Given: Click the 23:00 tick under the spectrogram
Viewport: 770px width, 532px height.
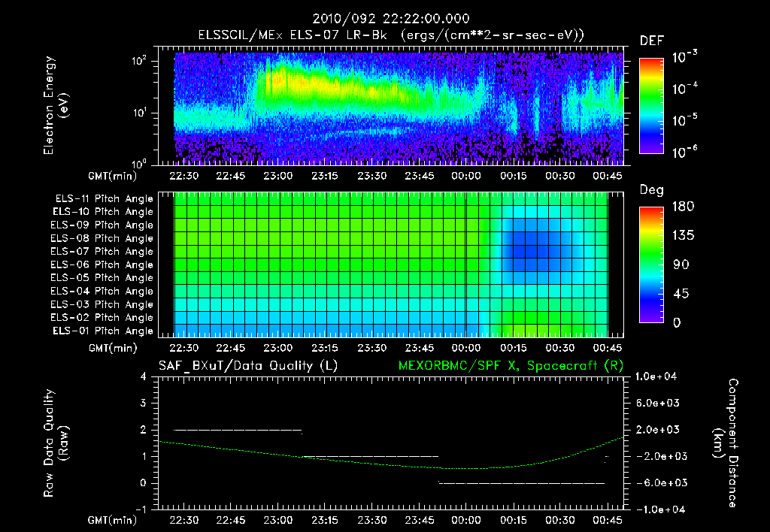Looking at the screenshot, I should [x=278, y=176].
